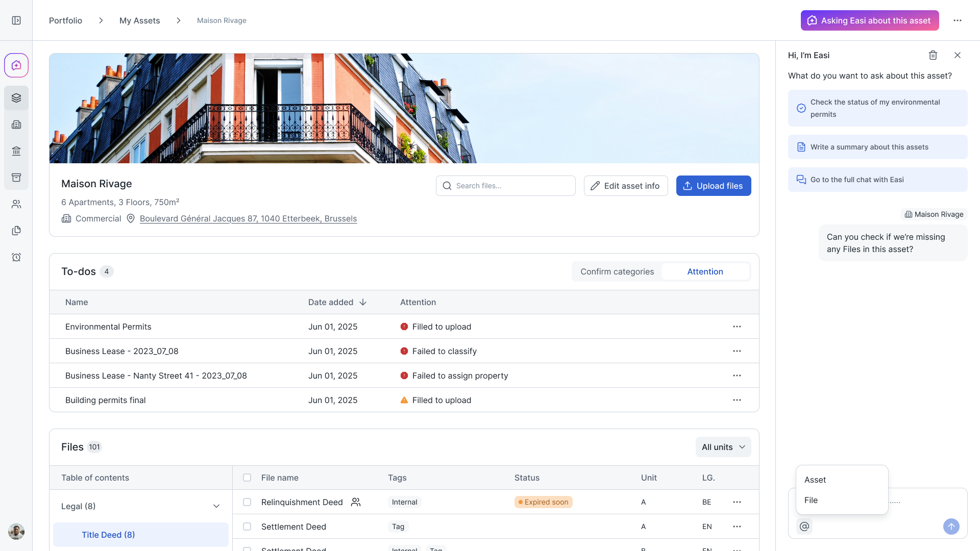The image size is (980, 551).
Task: Switch to Confirm categories tab
Action: 617,271
